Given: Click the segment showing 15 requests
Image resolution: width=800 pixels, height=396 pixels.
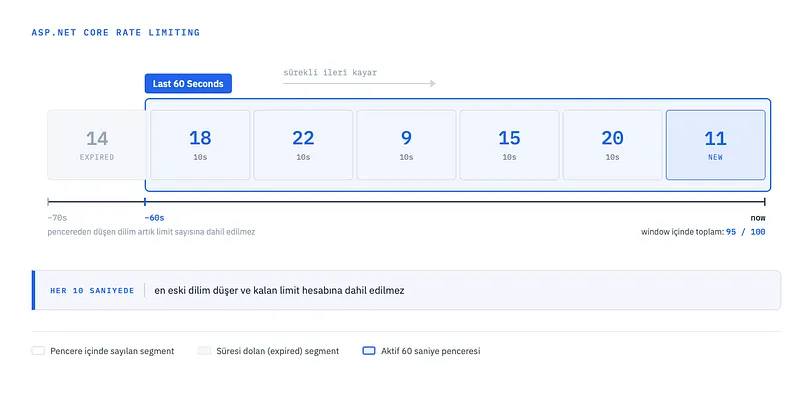Looking at the screenshot, I should 509,145.
